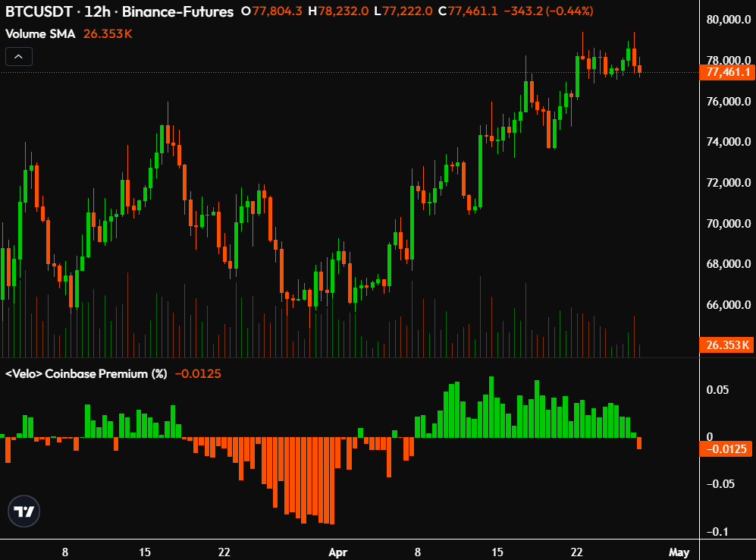Select the orange volume label 26.353K on axis
The height and width of the screenshot is (560, 756).
click(727, 344)
